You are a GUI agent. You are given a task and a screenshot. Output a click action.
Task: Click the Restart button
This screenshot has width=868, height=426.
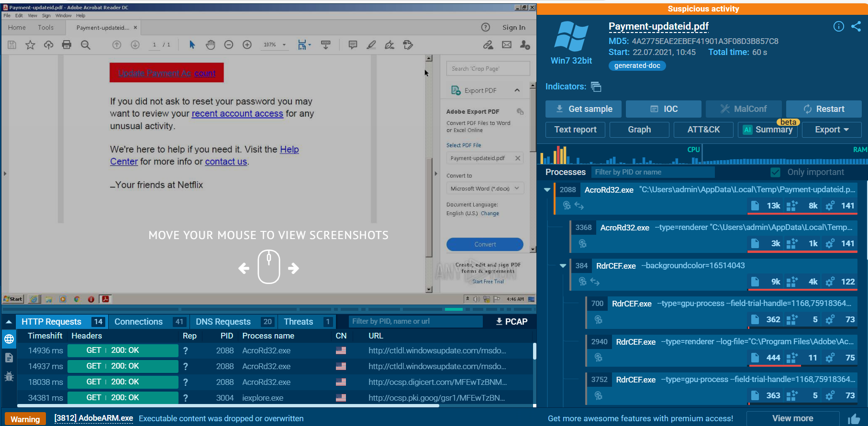(823, 109)
